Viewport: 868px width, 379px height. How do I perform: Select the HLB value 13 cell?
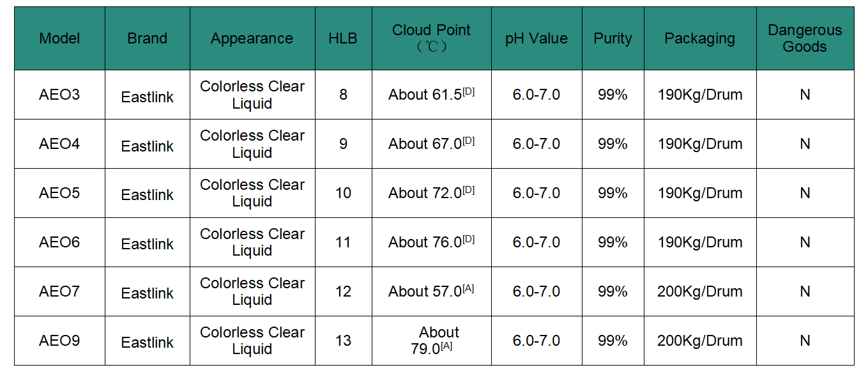344,341
